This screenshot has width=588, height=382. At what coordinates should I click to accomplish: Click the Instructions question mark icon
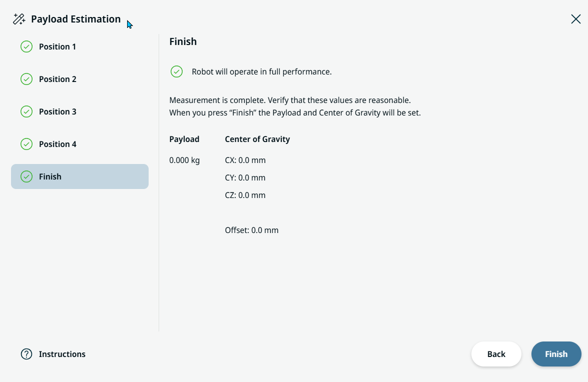click(27, 354)
